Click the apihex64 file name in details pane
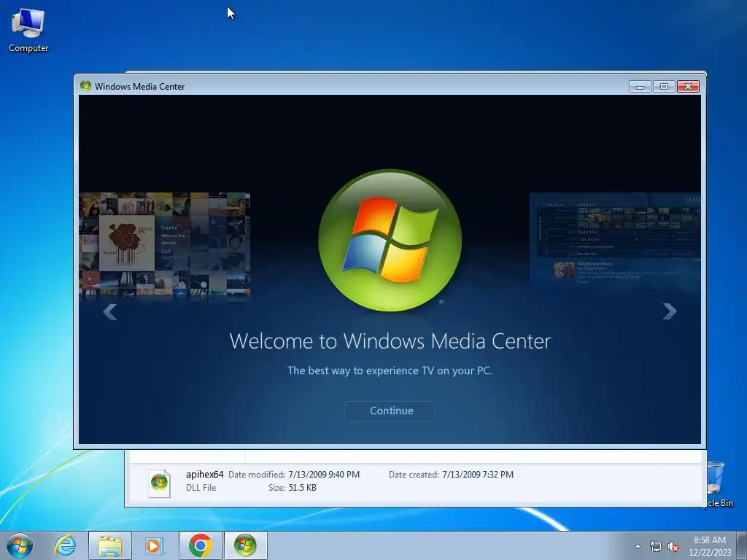Image resolution: width=747 pixels, height=560 pixels. pyautogui.click(x=205, y=474)
